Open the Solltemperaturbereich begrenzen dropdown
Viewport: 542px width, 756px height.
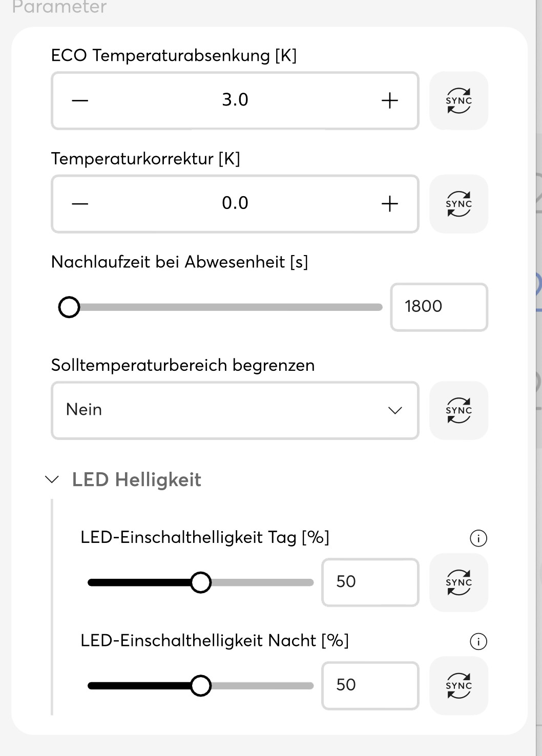[x=235, y=410]
